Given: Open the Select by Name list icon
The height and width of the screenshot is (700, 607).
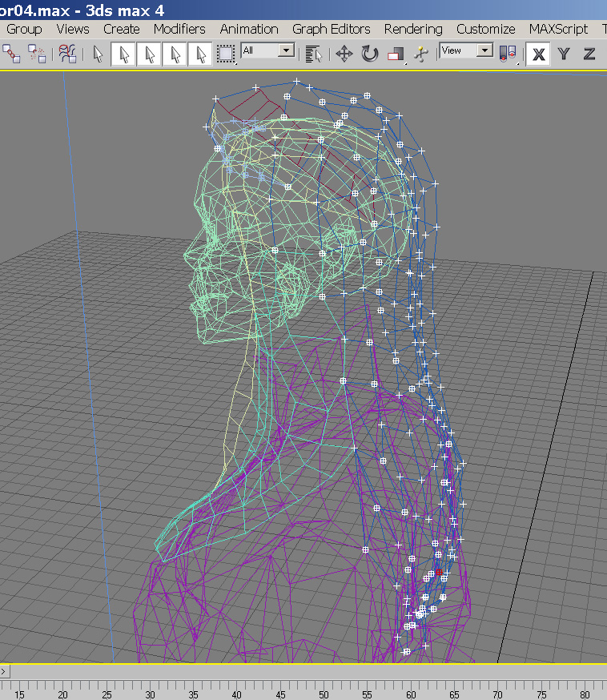Looking at the screenshot, I should pos(315,54).
